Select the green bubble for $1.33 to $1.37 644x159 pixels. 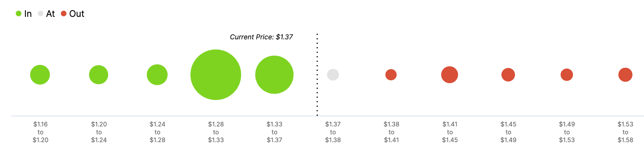pyautogui.click(x=274, y=75)
